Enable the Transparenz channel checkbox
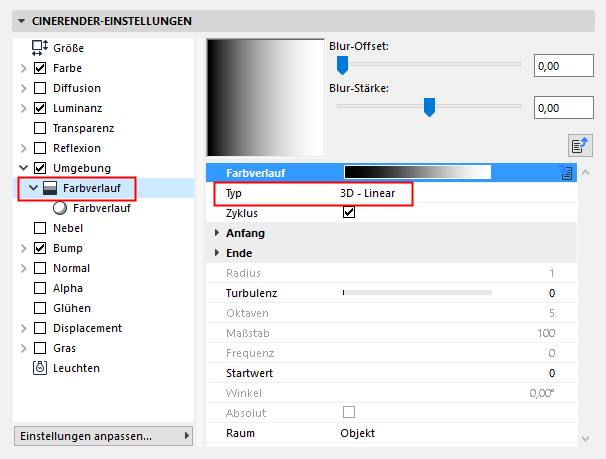The height and width of the screenshot is (459, 606). tap(41, 128)
